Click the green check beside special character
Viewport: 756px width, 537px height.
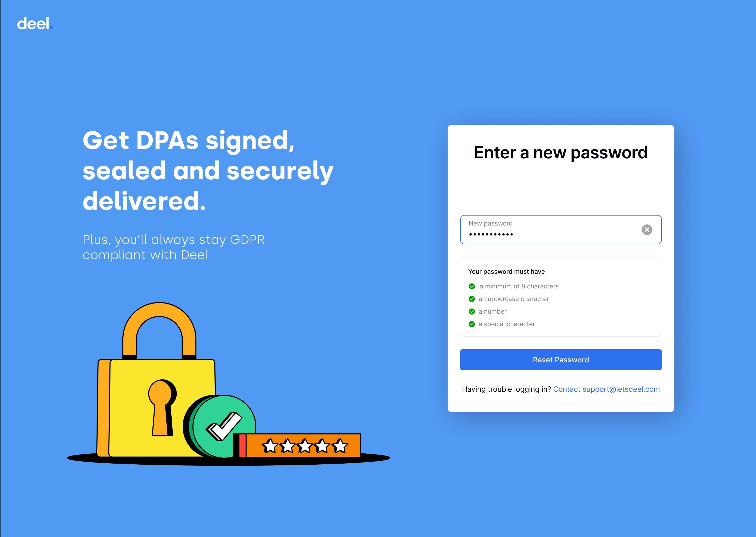[472, 324]
